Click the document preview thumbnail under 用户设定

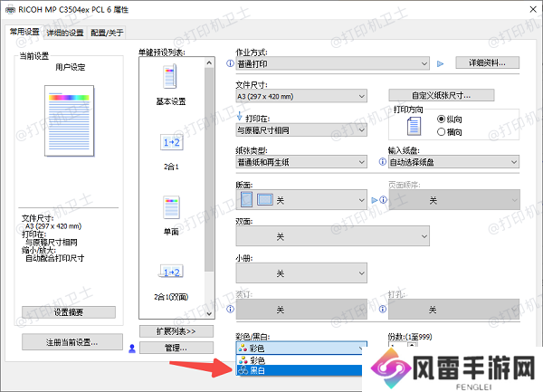click(70, 120)
